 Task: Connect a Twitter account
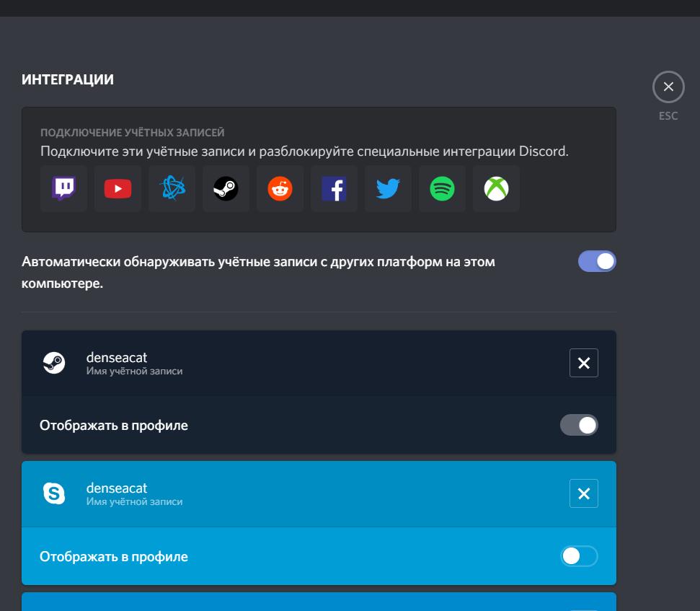pos(388,188)
